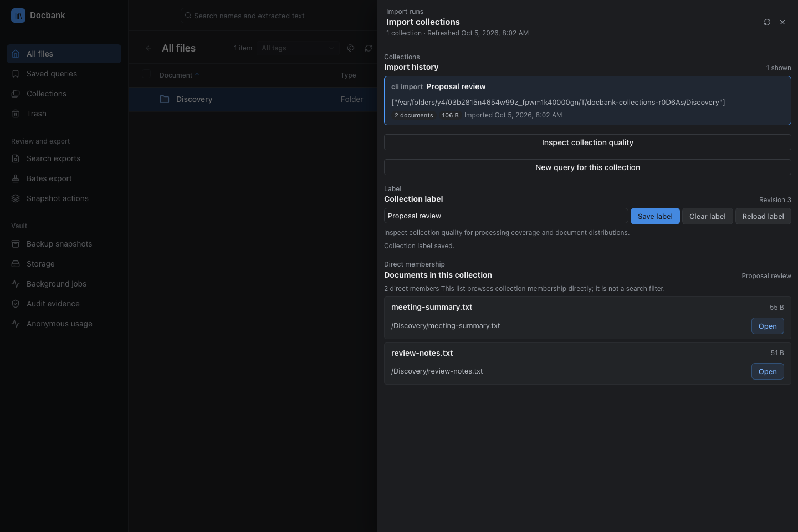
Task: Open Backup snapshots via its archive icon
Action: pos(16,244)
